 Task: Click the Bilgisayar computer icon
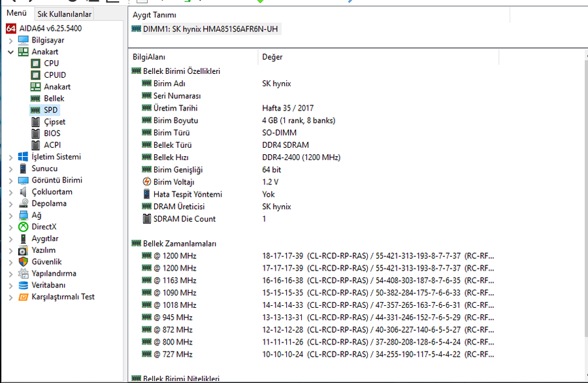(x=24, y=40)
